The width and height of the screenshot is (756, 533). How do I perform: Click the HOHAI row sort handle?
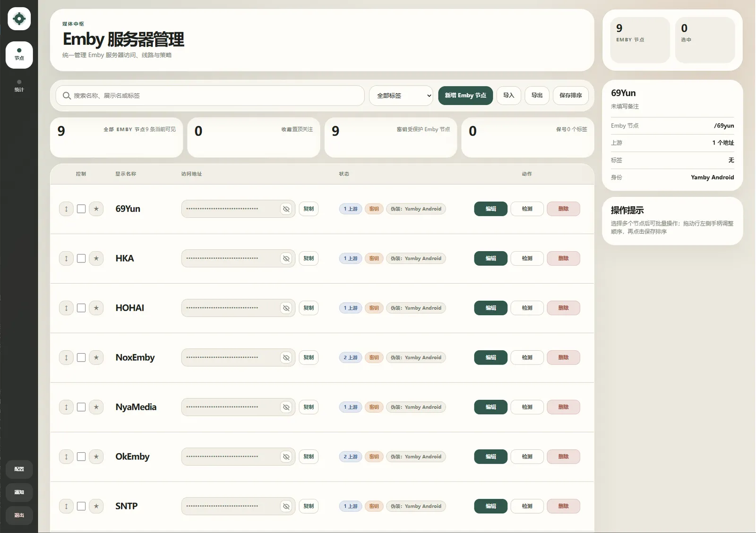(66, 308)
